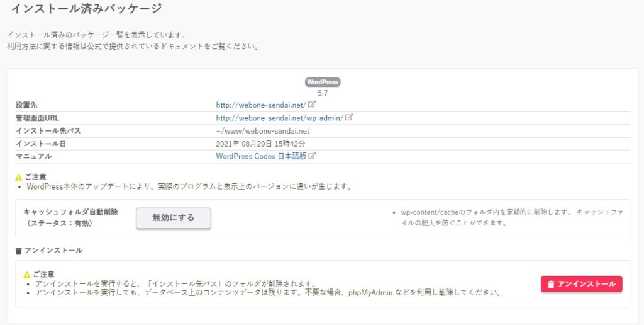Click the 無効にする button
The width and height of the screenshot is (644, 325).
(x=174, y=218)
